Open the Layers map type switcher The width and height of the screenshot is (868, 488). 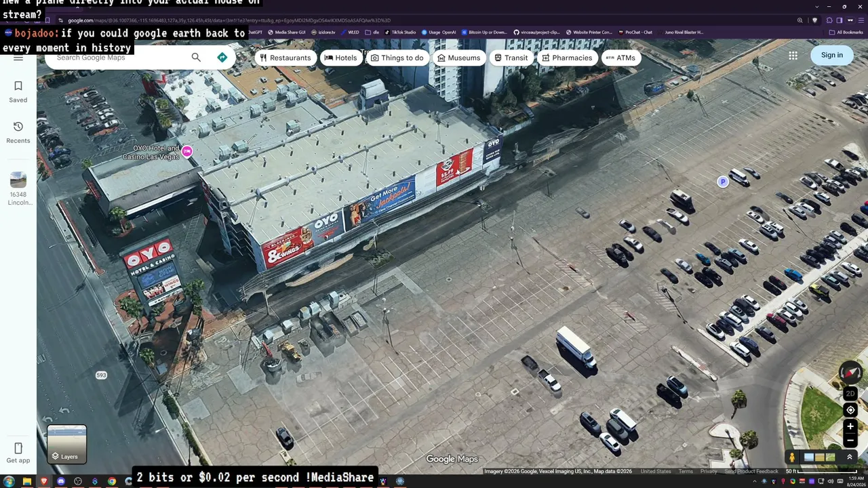coord(66,444)
